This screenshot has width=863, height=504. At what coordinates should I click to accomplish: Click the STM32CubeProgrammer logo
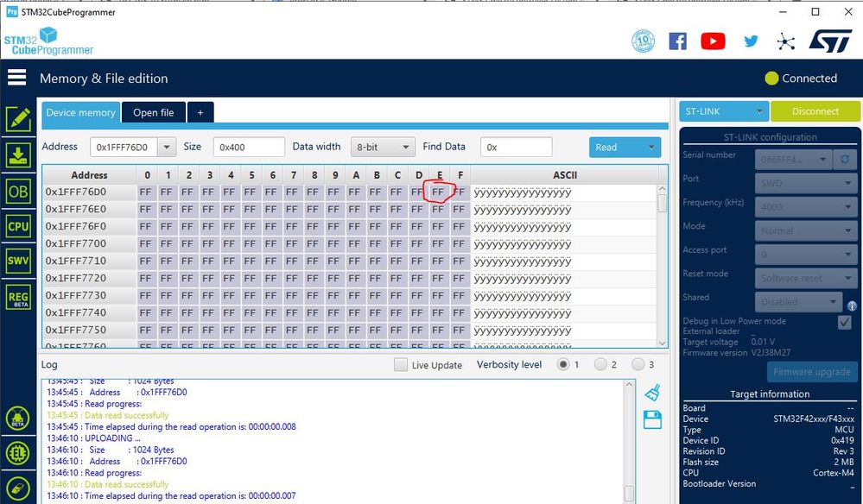click(x=48, y=41)
